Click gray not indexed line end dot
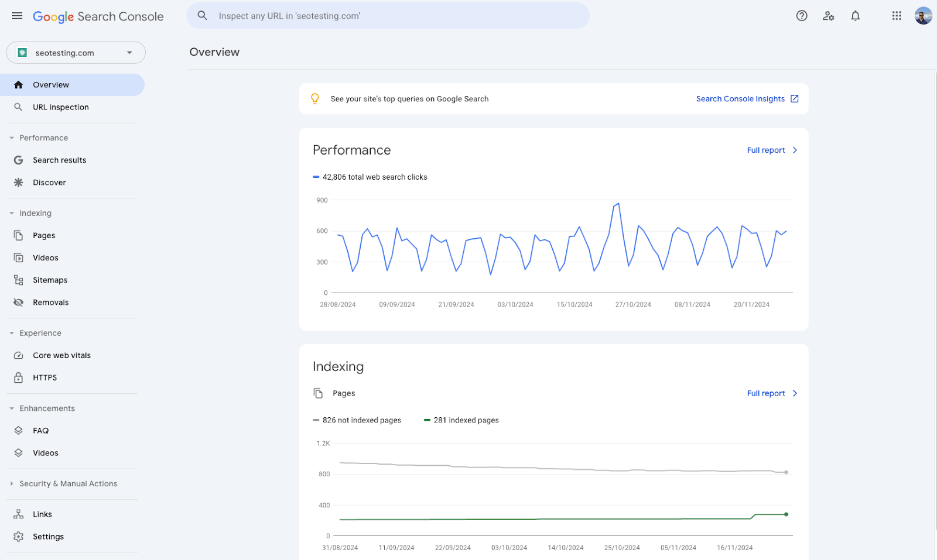This screenshot has width=937, height=560. coord(786,472)
